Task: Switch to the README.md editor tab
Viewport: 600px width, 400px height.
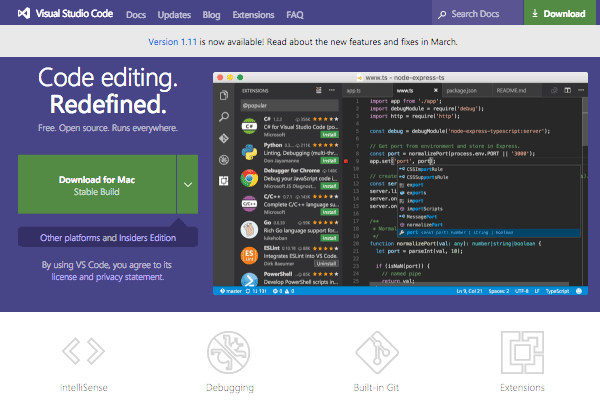Action: click(517, 90)
